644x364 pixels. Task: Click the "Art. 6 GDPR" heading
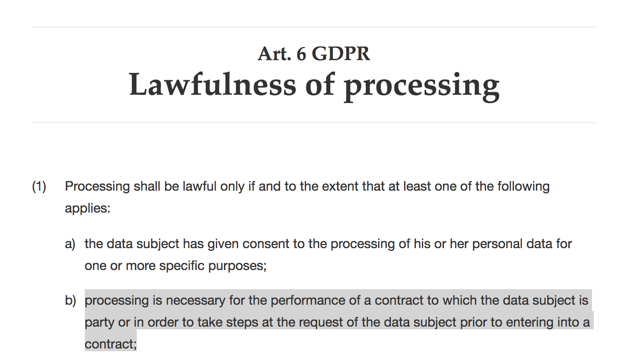[314, 54]
